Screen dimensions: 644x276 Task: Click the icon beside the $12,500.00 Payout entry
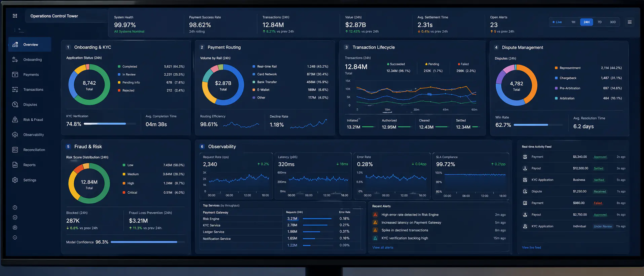pyautogui.click(x=525, y=168)
